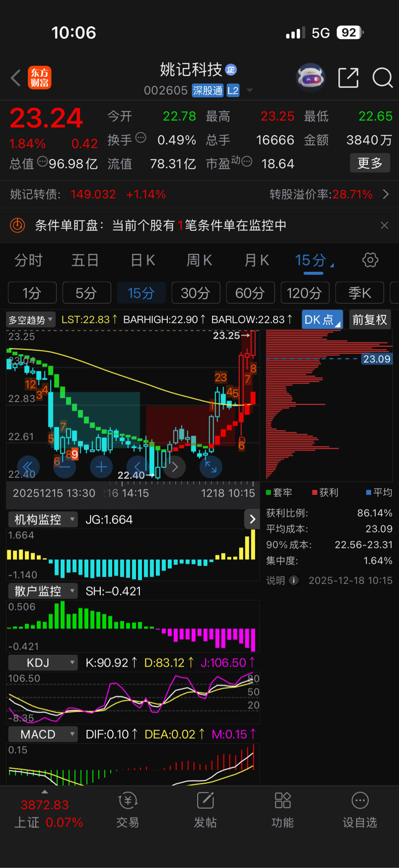
Task: Open 姚记转债 convertible bond row chevron
Action: pyautogui.click(x=386, y=194)
